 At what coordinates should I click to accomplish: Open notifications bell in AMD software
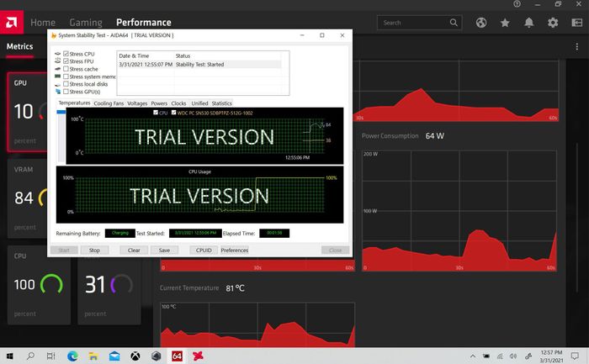(x=529, y=23)
